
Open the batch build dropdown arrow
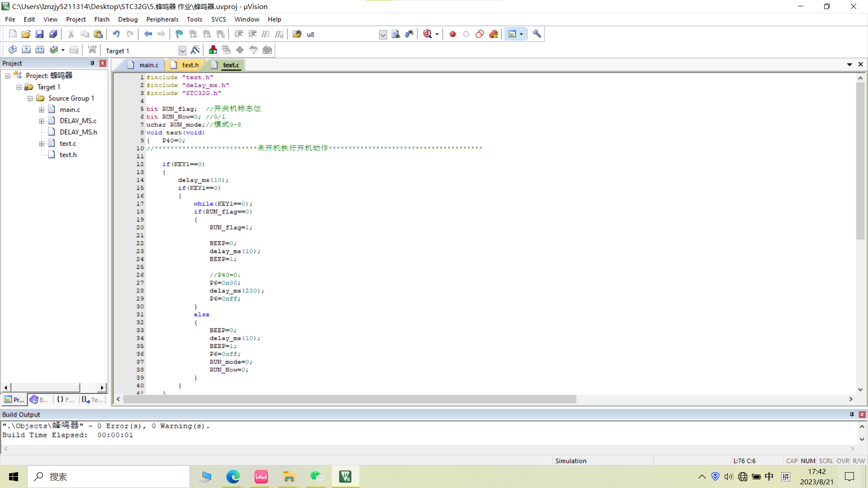tap(63, 50)
